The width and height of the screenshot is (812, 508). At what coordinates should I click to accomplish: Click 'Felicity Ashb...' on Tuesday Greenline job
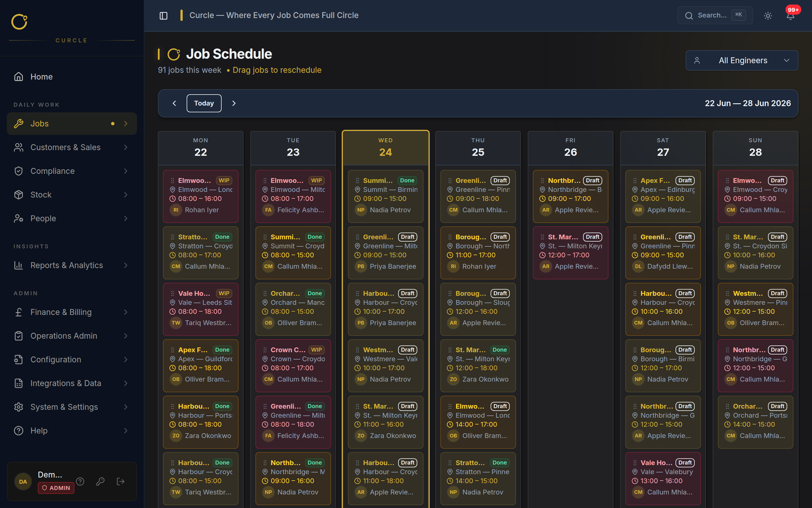tap(301, 436)
